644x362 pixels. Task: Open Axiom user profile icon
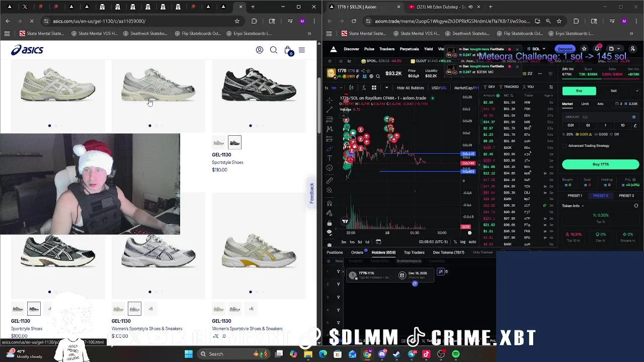point(632,49)
